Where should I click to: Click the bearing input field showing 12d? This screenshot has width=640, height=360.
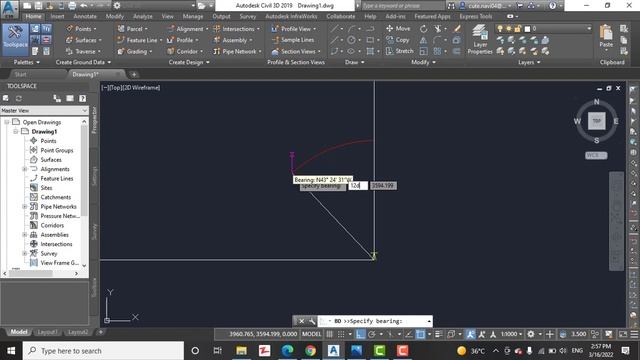[x=358, y=186]
